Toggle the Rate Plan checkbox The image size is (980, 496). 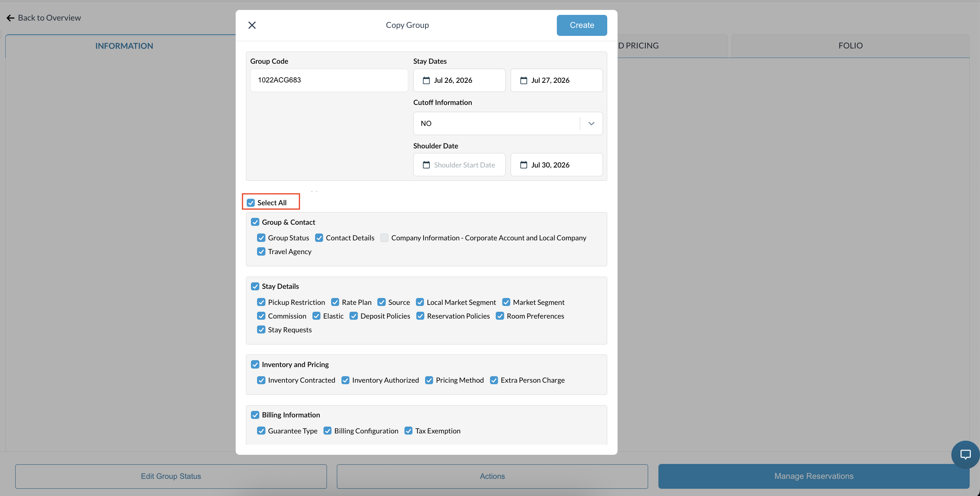tap(335, 302)
